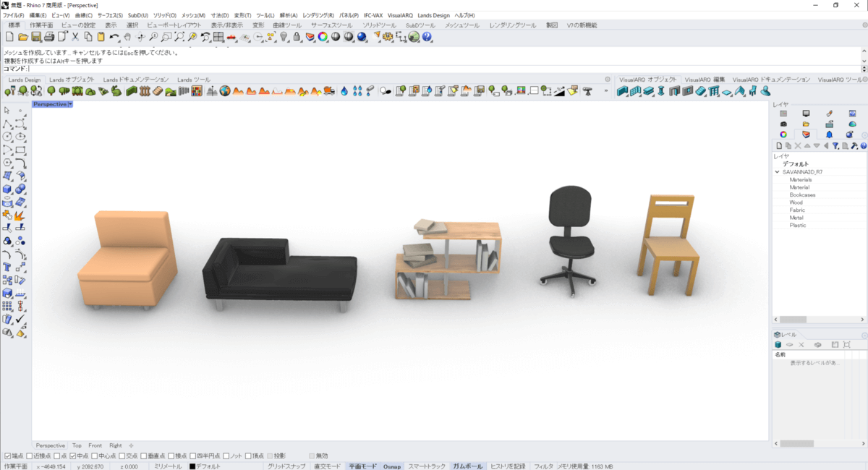
Task: Open the ファイル(F) menu
Action: (14, 15)
